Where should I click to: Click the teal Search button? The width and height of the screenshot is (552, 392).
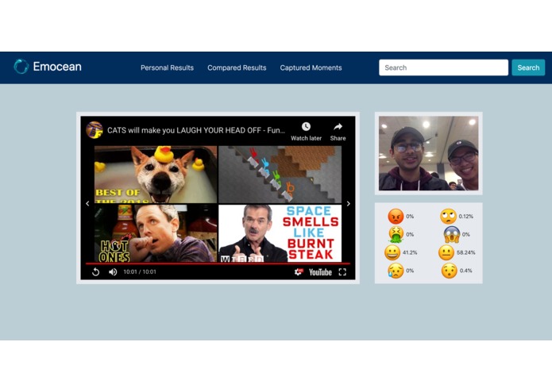click(x=528, y=67)
